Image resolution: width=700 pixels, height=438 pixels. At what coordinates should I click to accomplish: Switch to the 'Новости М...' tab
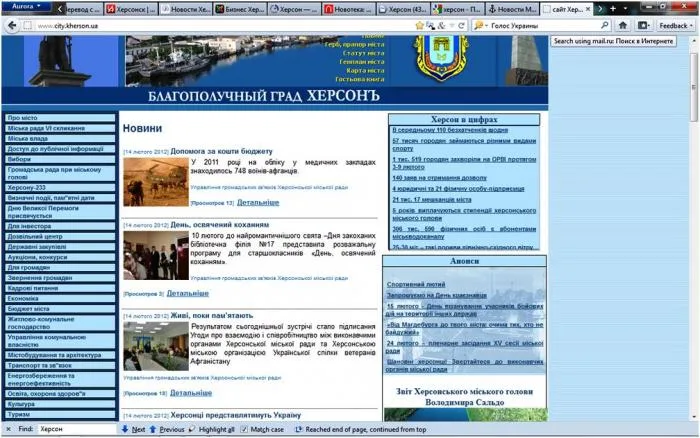coord(512,9)
